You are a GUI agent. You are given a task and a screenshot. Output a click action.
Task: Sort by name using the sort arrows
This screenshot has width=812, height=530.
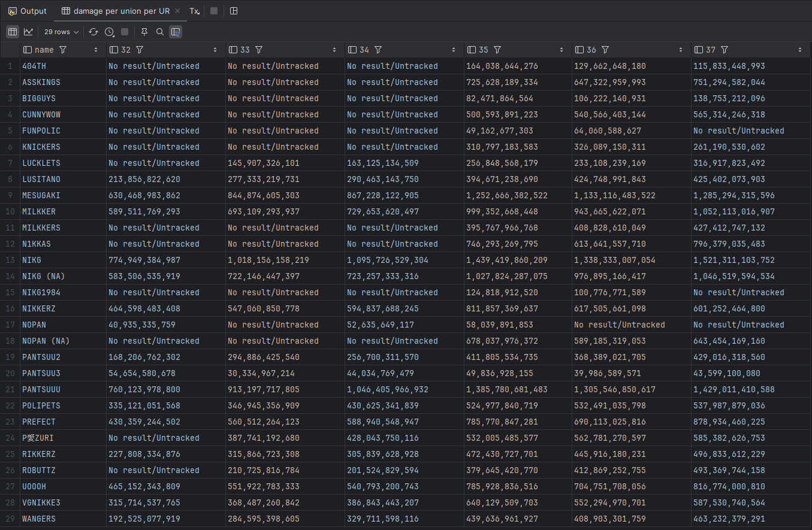click(x=96, y=50)
